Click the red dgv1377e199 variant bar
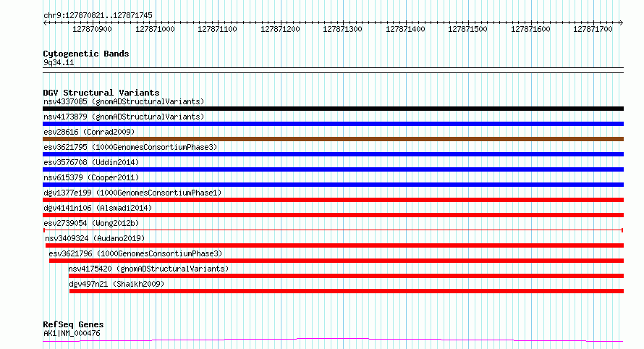Image resolution: width=644 pixels, height=349 pixels. [333, 200]
